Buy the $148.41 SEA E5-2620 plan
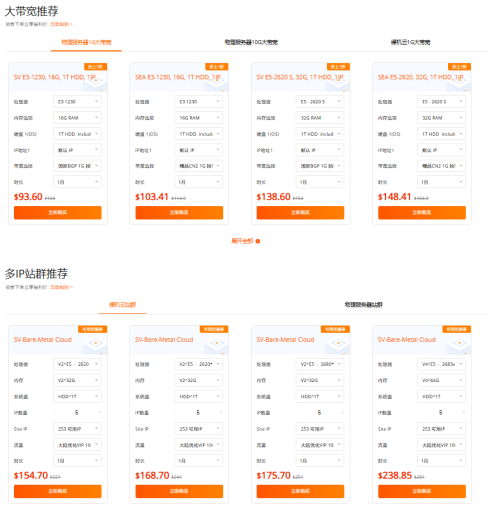This screenshot has height=511, width=491. (422, 213)
